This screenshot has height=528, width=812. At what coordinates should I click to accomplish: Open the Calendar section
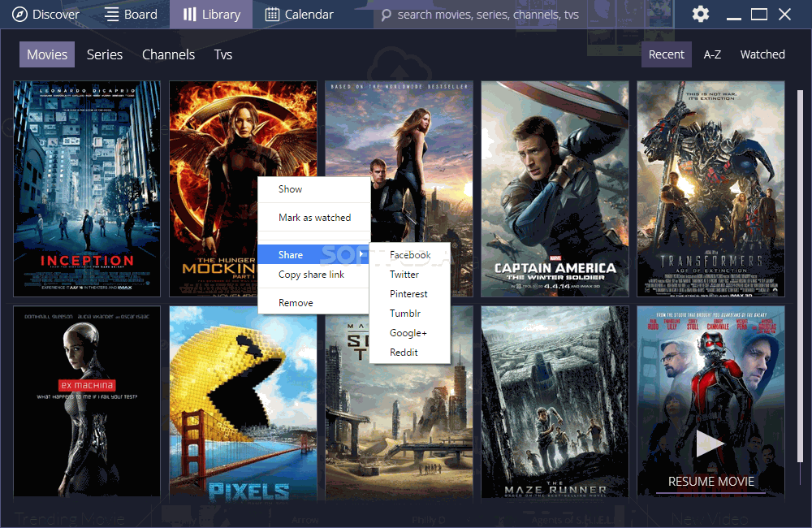tap(300, 14)
